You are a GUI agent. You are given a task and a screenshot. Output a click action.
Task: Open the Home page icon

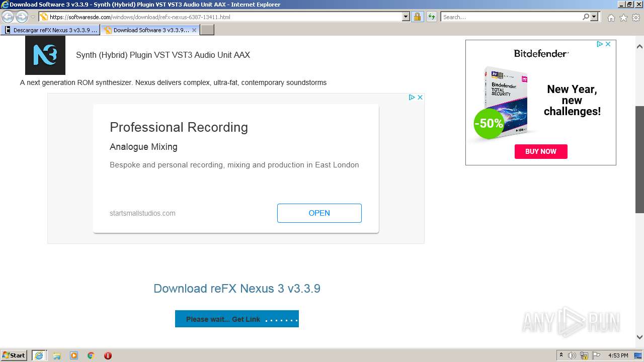click(x=611, y=18)
